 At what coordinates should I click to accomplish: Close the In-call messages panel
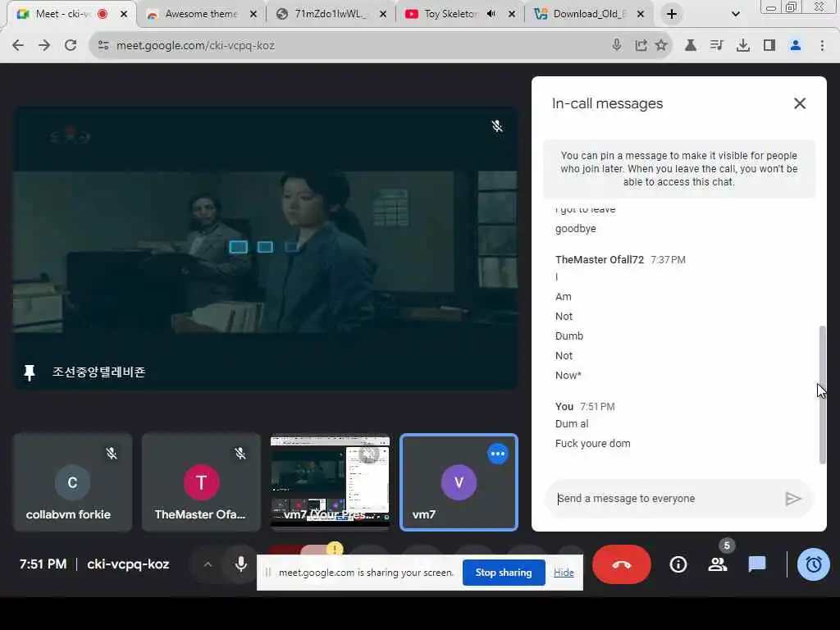pos(799,103)
